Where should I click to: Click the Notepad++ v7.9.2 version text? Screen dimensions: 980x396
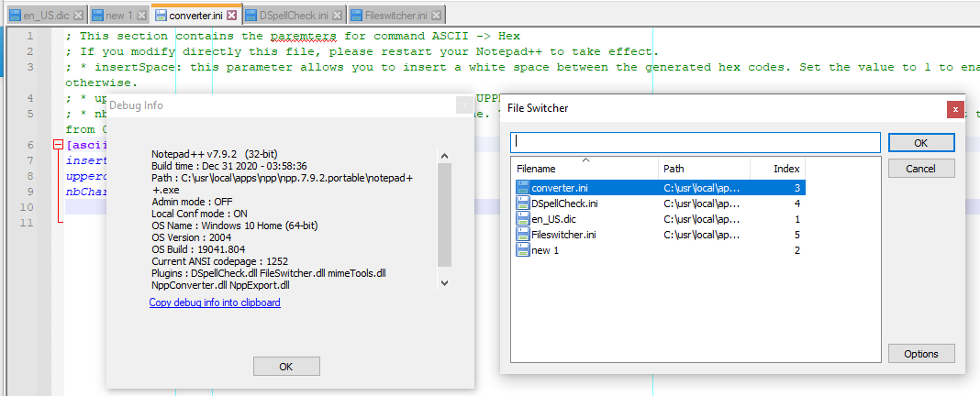click(215, 154)
